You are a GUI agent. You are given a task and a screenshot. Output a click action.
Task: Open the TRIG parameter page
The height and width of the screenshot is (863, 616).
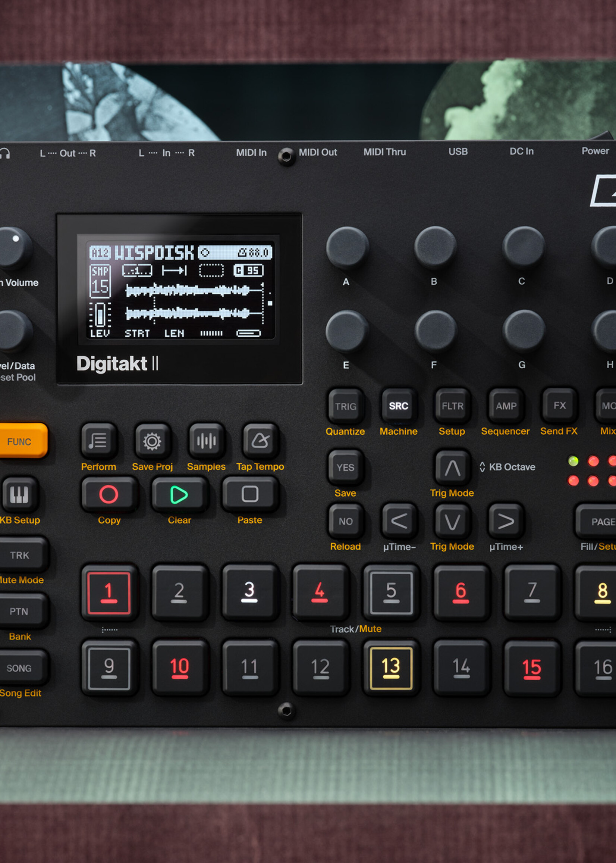pos(345,406)
